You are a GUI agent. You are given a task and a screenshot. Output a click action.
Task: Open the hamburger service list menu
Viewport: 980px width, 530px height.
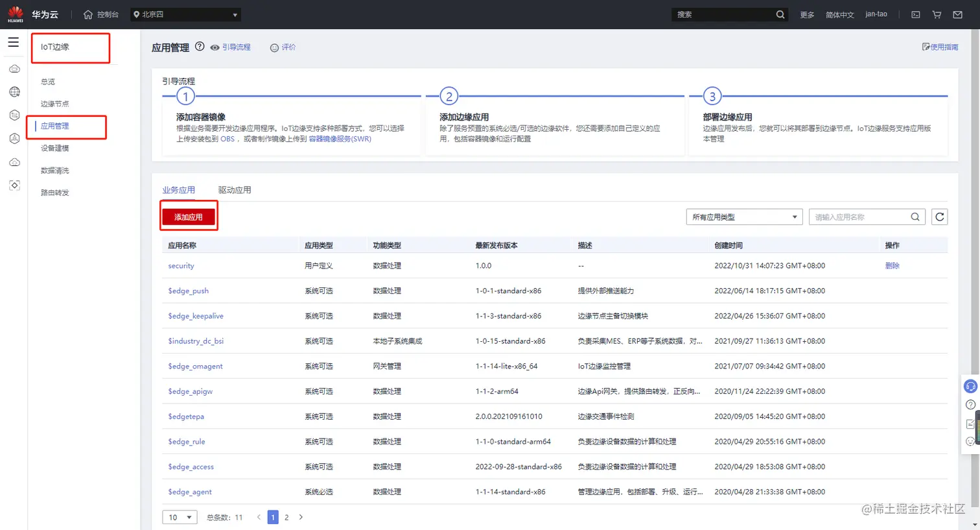[14, 42]
